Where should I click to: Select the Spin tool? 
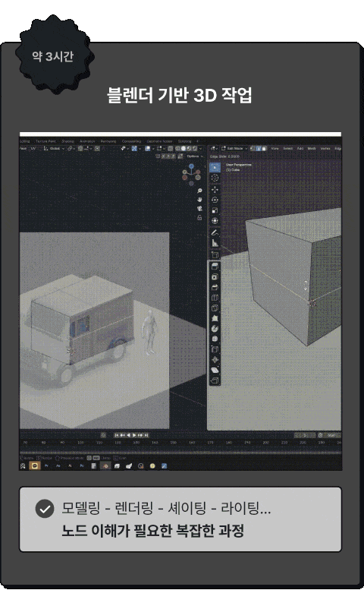(x=215, y=329)
